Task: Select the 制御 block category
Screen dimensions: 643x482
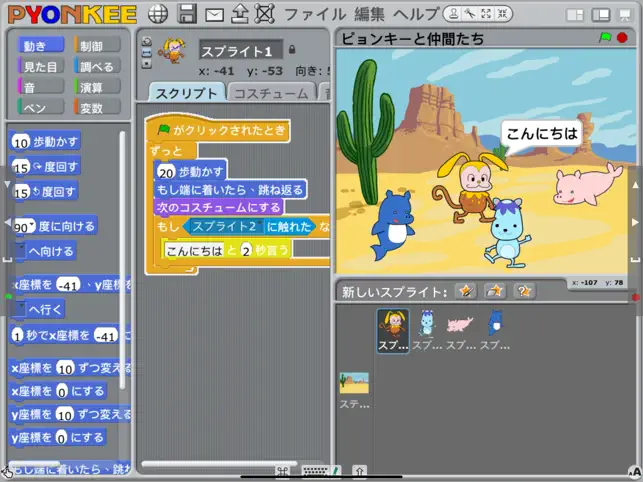Action: (97, 45)
